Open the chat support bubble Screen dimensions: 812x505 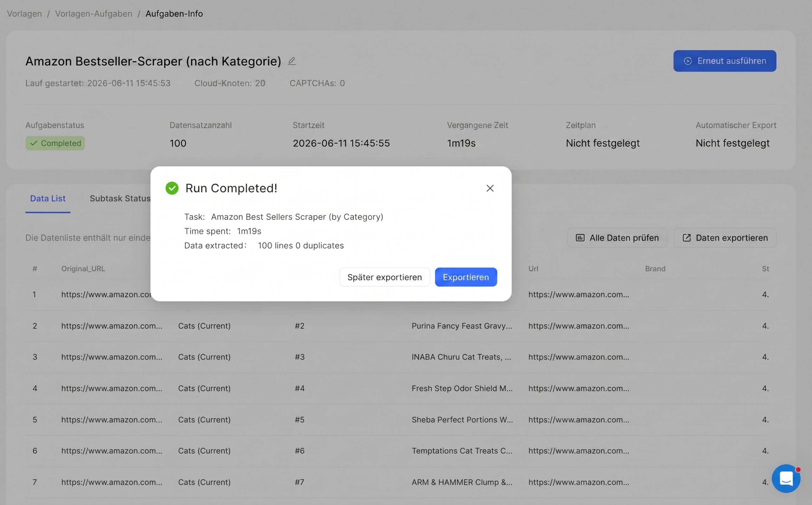tap(786, 479)
